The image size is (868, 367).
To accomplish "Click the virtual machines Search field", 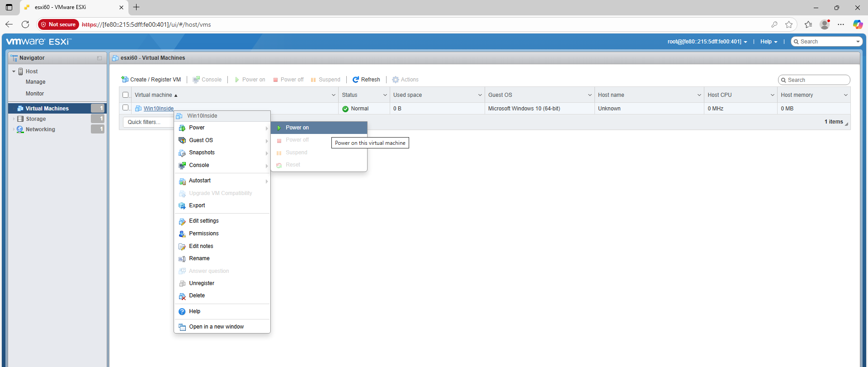I will pyautogui.click(x=814, y=80).
